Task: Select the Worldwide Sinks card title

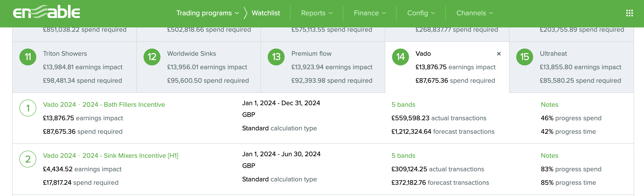Action: tap(192, 54)
